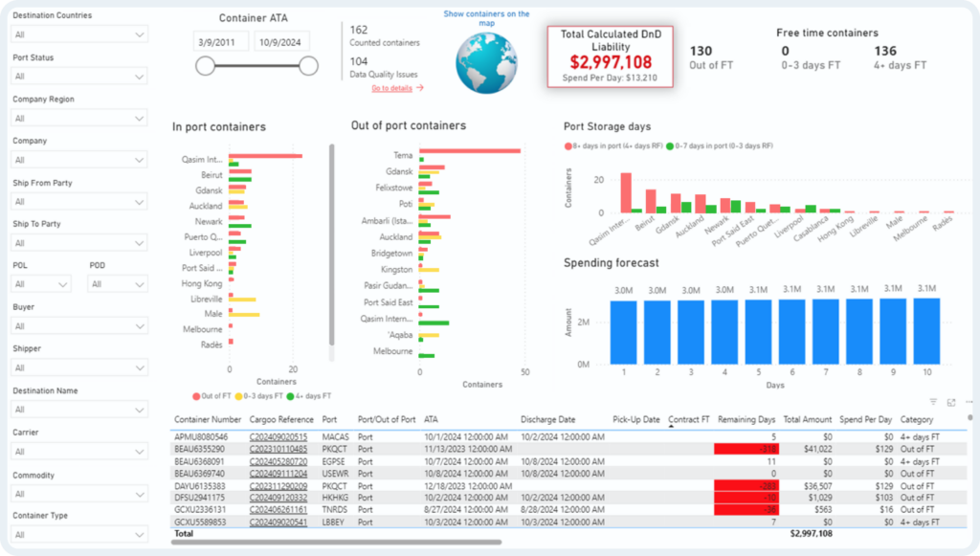The width and height of the screenshot is (980, 556).
Task: Click the day 1 bar in Spending forecast
Action: point(624,332)
